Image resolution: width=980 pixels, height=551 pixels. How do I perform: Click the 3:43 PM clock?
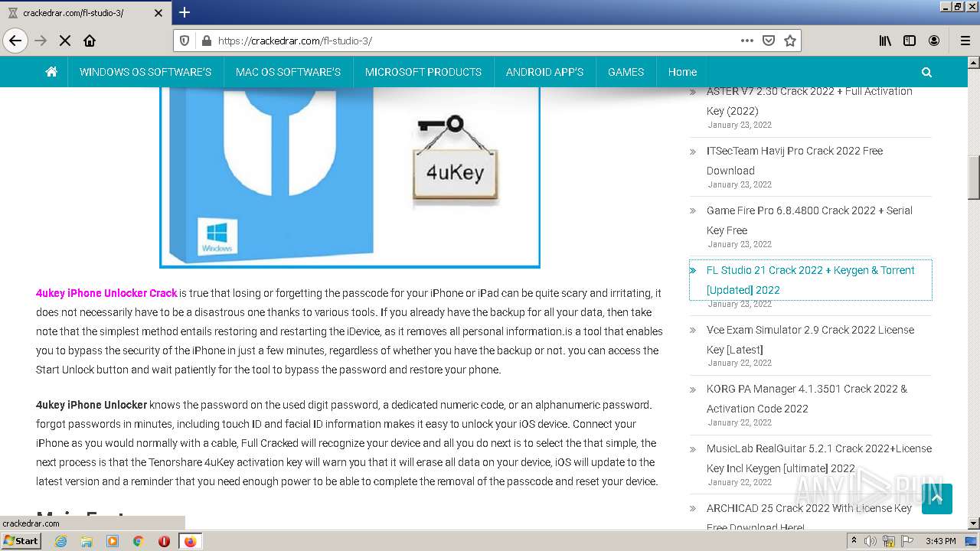940,541
